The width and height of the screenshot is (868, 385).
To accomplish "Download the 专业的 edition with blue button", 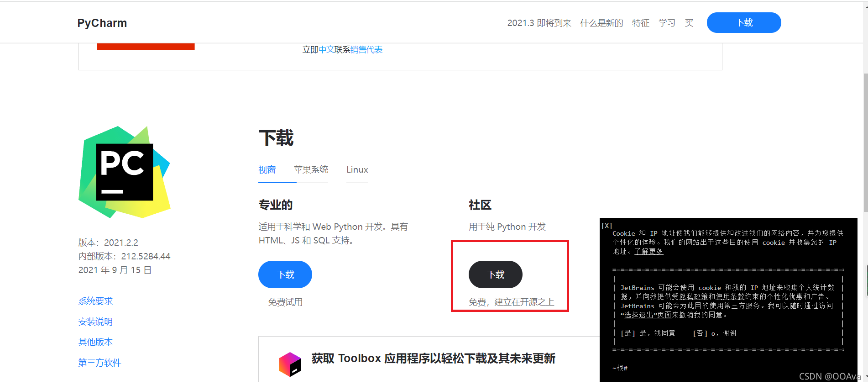I will point(285,274).
